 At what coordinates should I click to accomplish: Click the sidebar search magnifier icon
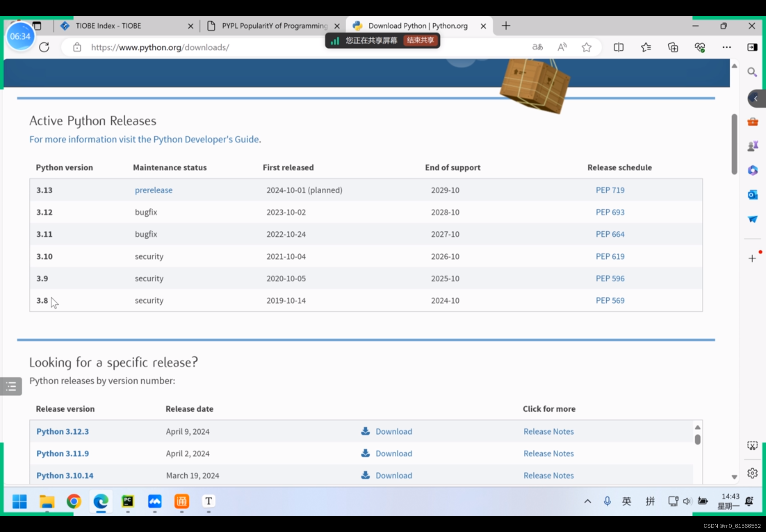752,72
